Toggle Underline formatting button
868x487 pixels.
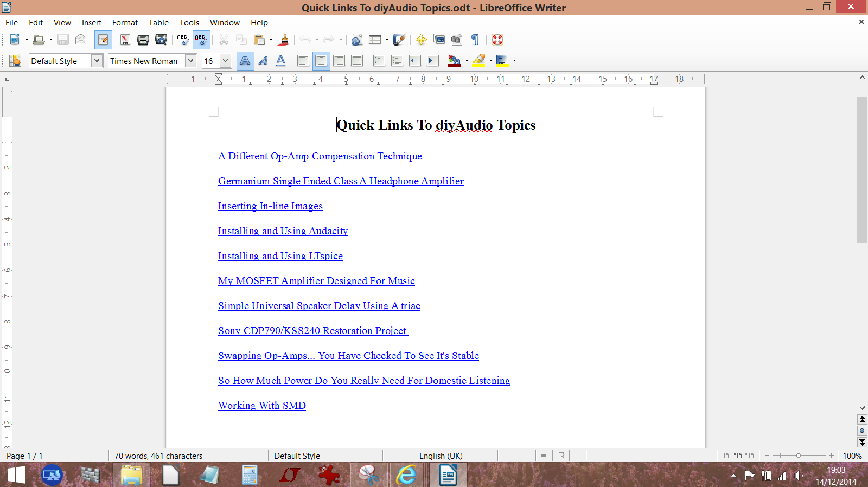point(281,61)
